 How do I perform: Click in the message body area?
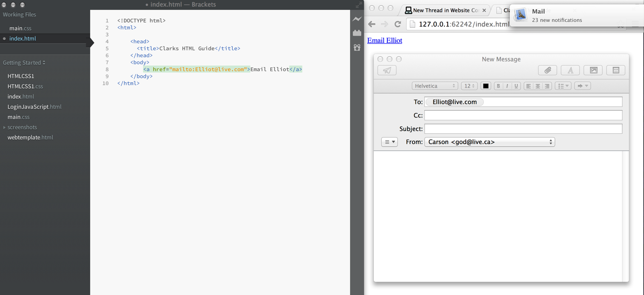coord(498,216)
